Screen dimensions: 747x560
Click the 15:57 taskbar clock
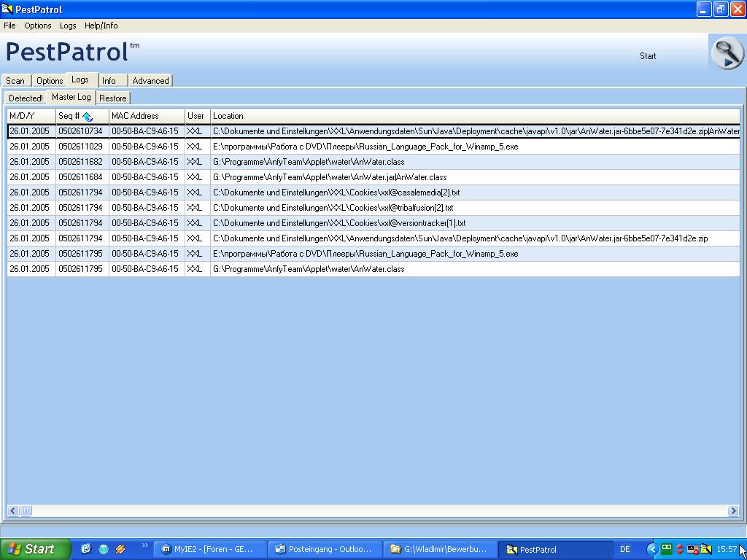(727, 549)
